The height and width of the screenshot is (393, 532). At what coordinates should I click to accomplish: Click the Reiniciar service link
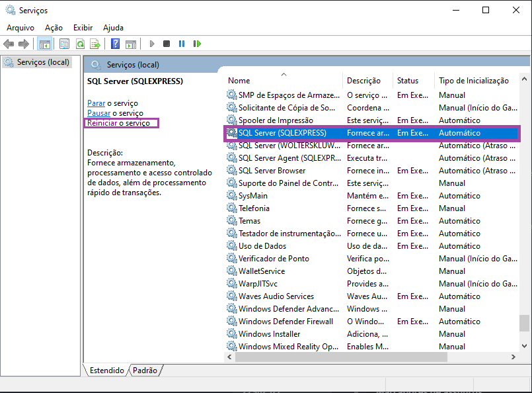pyautogui.click(x=102, y=123)
